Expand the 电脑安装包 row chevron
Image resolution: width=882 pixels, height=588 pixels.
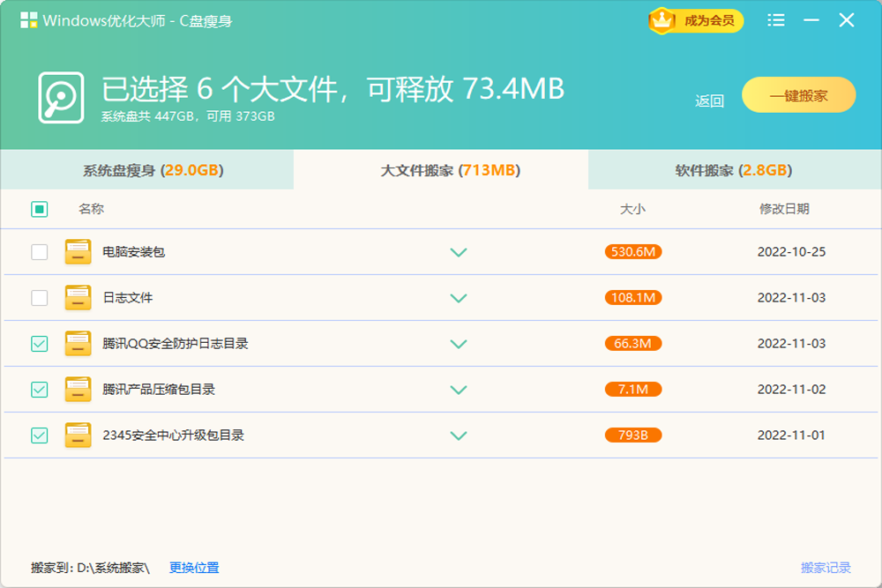[x=458, y=251]
